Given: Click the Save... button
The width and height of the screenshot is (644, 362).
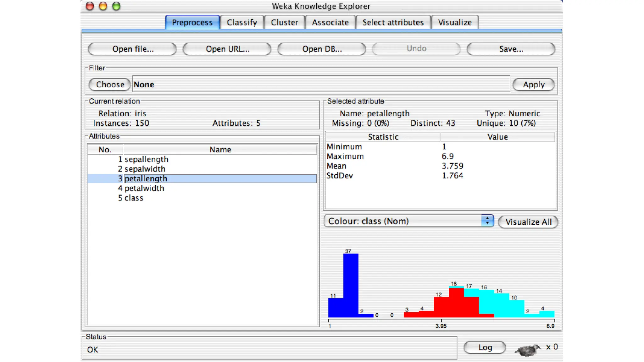Looking at the screenshot, I should pyautogui.click(x=511, y=49).
